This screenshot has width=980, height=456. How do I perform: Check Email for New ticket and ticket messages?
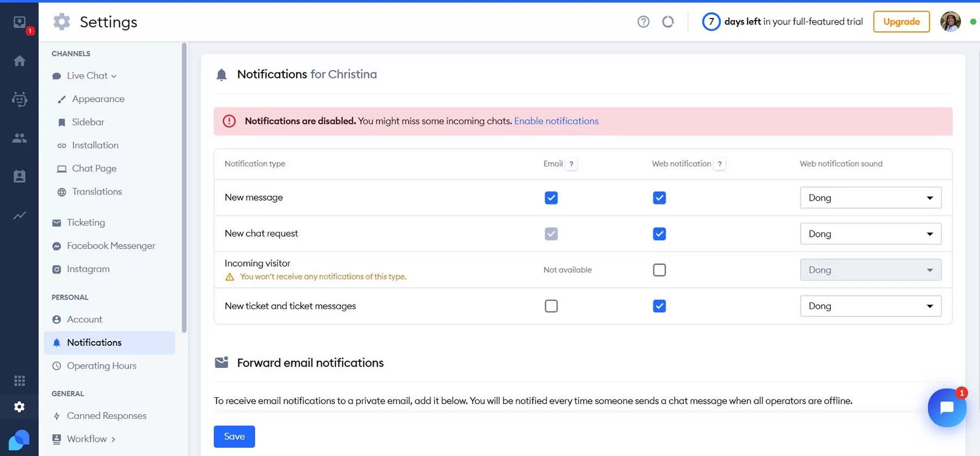[x=551, y=306]
